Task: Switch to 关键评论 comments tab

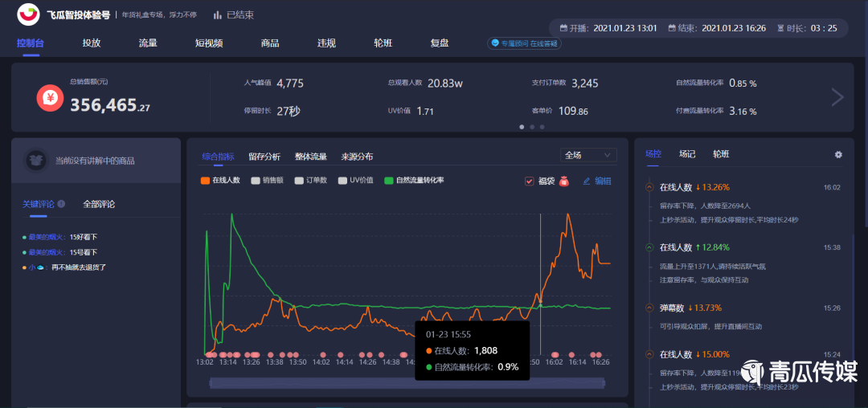Action: point(39,204)
